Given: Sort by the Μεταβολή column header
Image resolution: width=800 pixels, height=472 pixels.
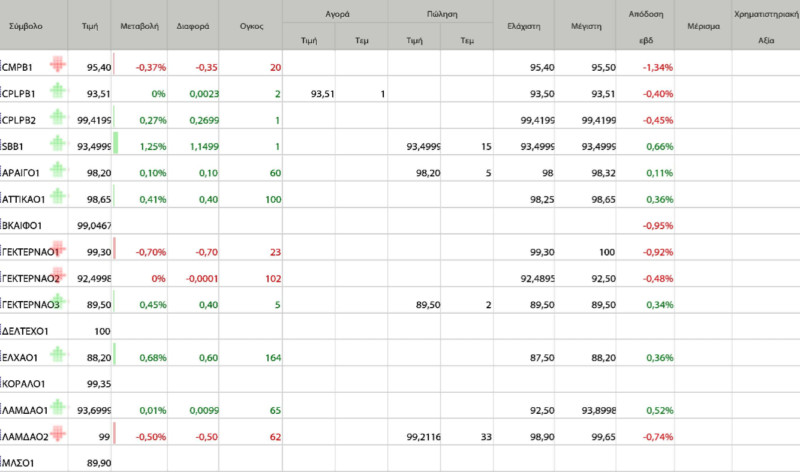Looking at the screenshot, I should click(x=139, y=26).
